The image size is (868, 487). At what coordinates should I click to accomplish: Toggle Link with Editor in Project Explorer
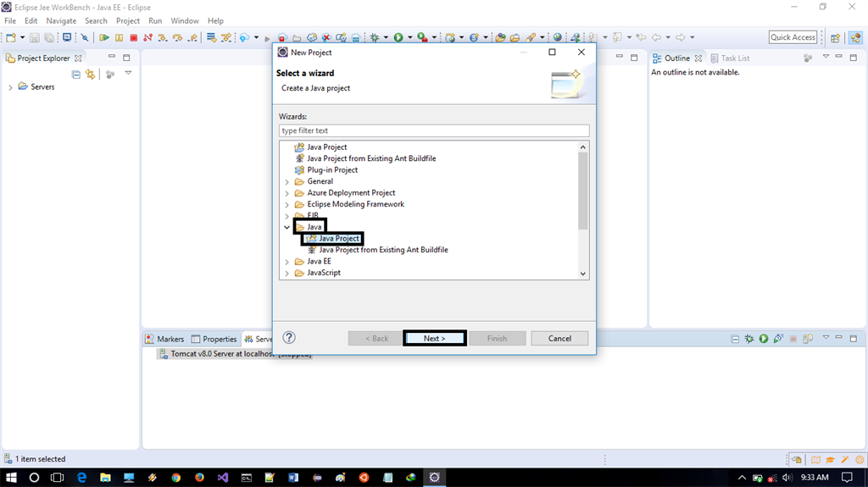(90, 75)
